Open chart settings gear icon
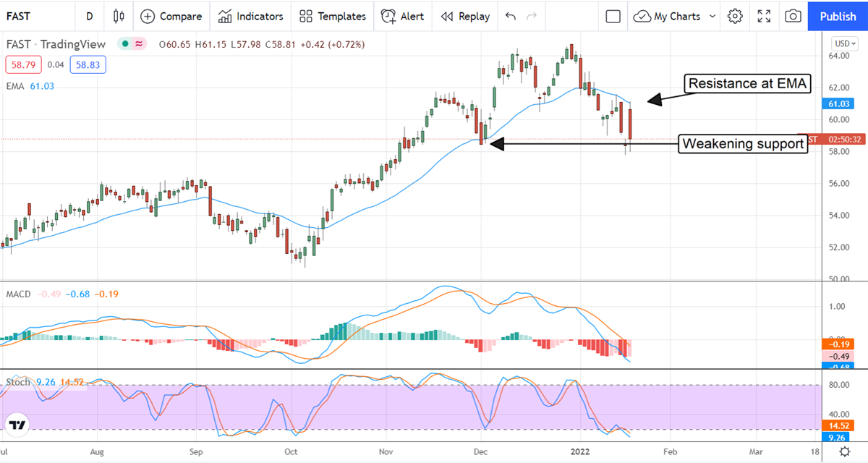Image resolution: width=868 pixels, height=463 pixels. coord(735,16)
